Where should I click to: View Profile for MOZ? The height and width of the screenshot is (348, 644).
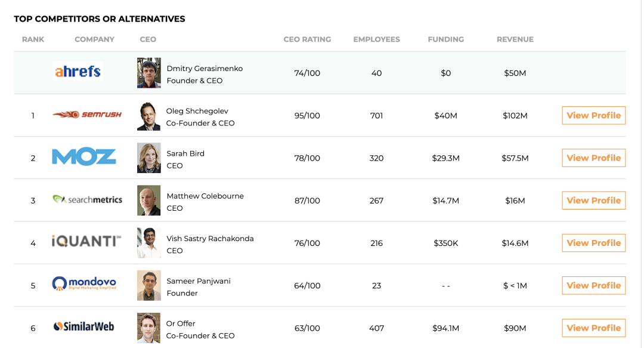593,158
